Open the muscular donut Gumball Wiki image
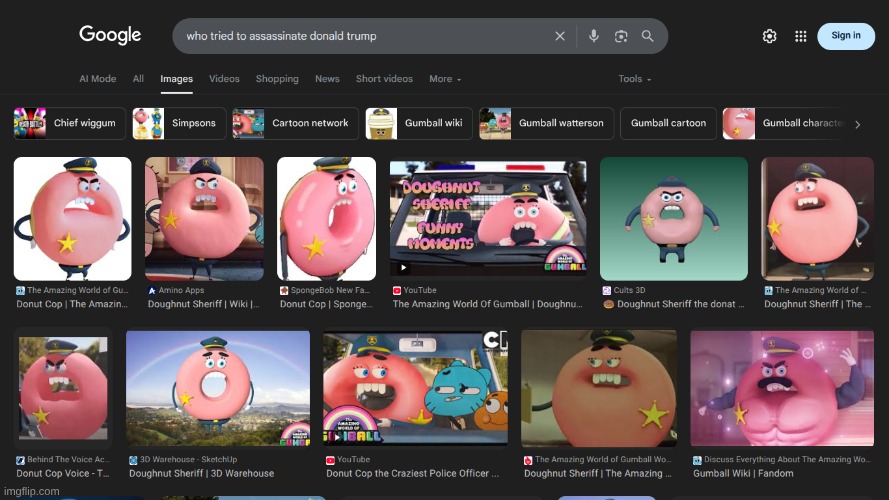Screen dimensions: 889x500 click(x=782, y=388)
